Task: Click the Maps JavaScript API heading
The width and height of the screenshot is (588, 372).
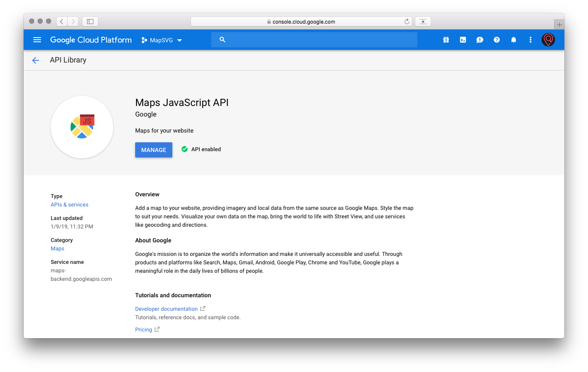Action: point(182,103)
